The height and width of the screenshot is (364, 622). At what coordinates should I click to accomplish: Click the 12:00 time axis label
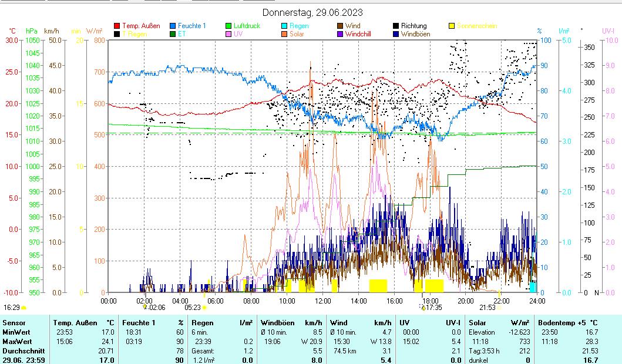(322, 301)
